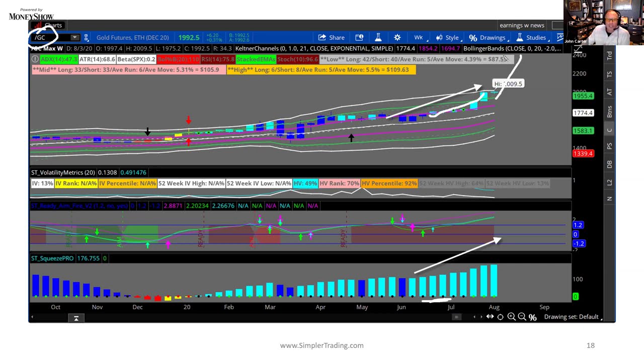Image resolution: width=644 pixels, height=362 pixels.
Task: Open the Style dropdown menu
Action: point(448,38)
